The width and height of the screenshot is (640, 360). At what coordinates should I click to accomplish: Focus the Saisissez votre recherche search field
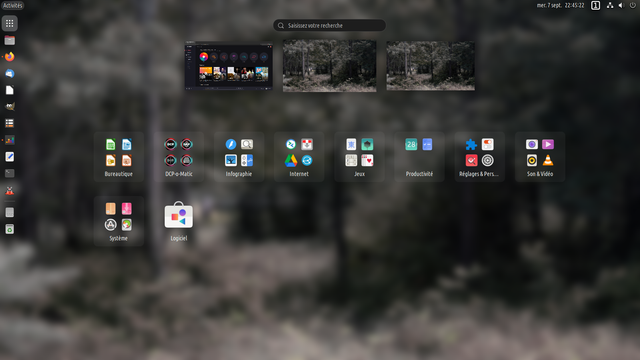point(329,25)
